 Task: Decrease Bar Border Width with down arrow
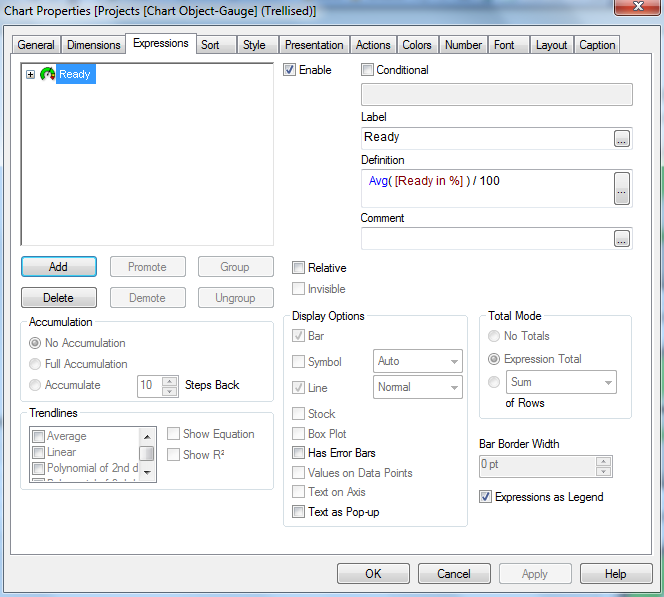click(603, 471)
